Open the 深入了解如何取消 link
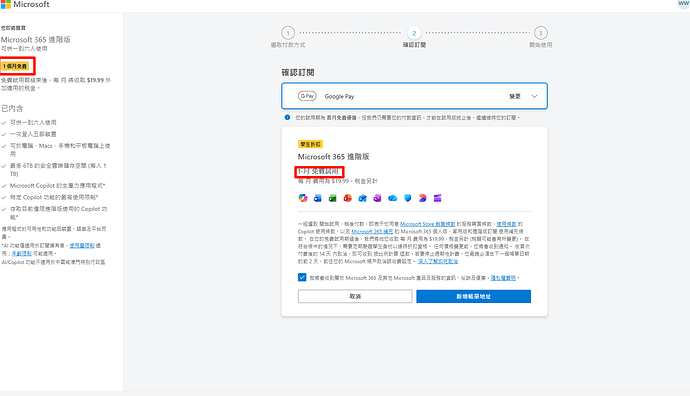The height and width of the screenshot is (396, 690). pos(438,261)
